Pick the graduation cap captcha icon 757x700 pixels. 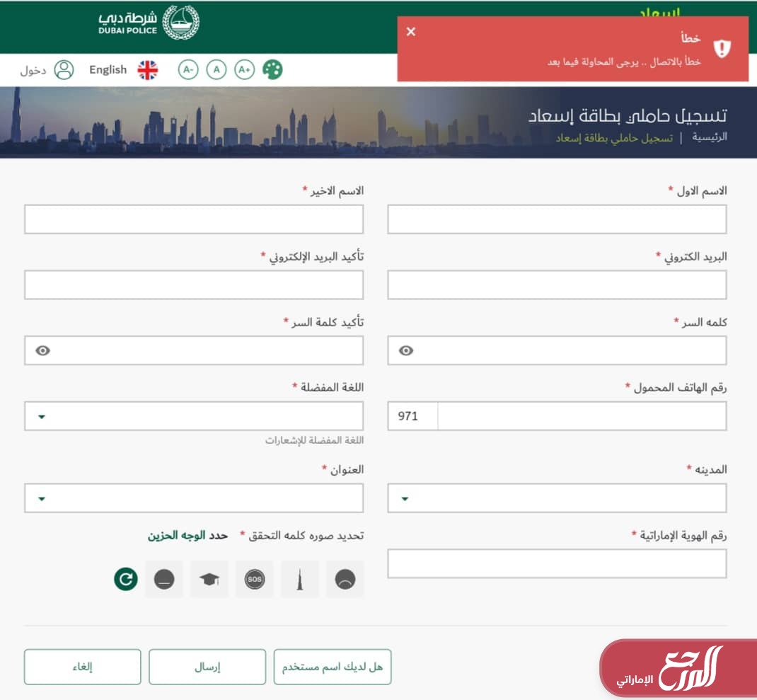[209, 580]
